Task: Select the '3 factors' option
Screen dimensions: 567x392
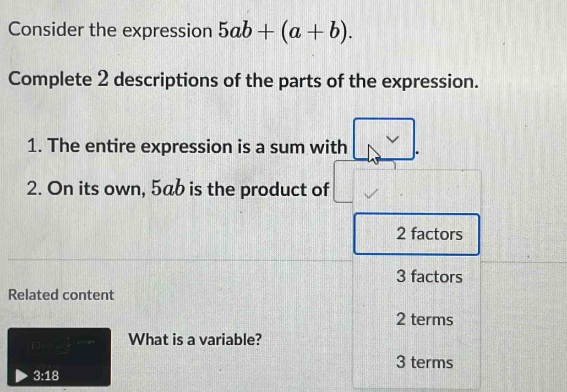Action: click(x=430, y=277)
